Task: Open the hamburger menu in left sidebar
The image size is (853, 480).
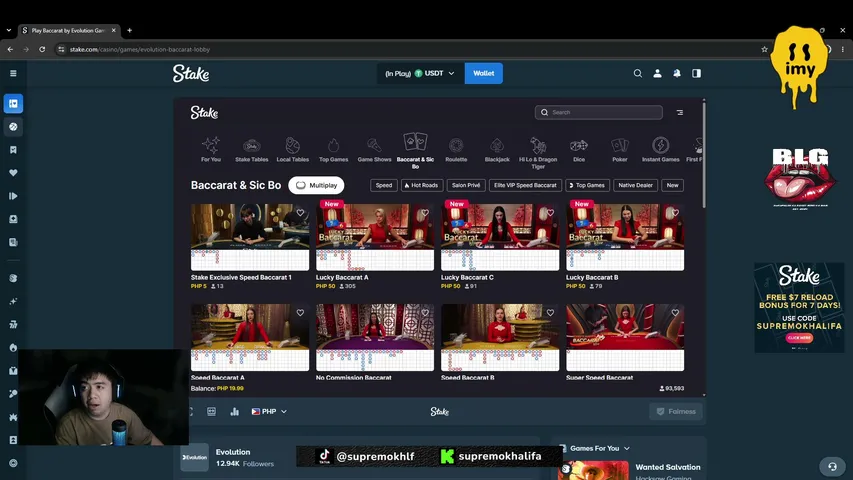Action: pos(13,73)
